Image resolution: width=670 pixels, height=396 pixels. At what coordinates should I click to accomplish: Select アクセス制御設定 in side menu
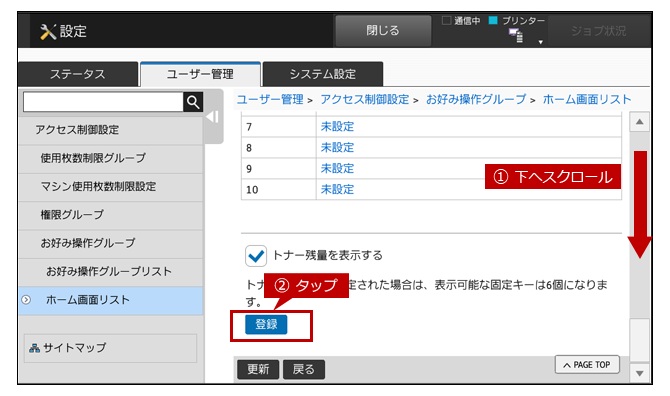click(x=111, y=130)
